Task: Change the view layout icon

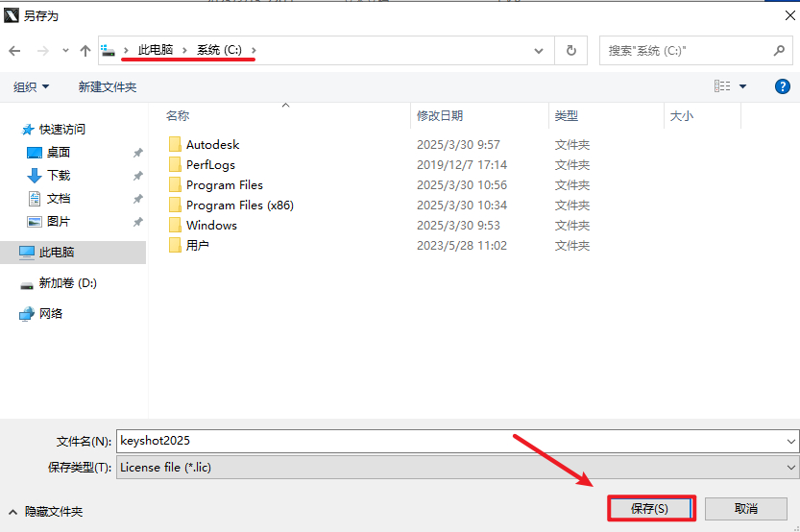Action: coord(722,86)
